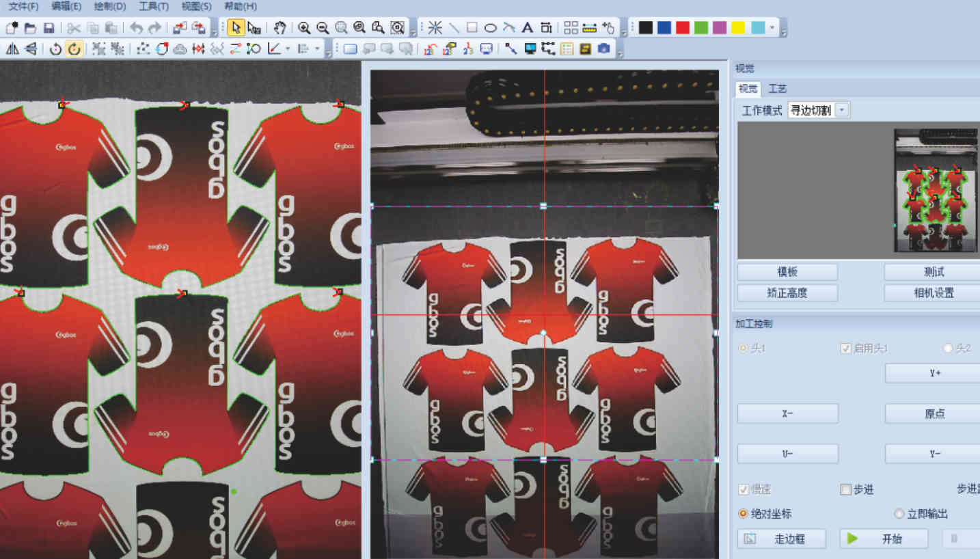Select the rectangle drawing tool
980x559 pixels.
[472, 27]
